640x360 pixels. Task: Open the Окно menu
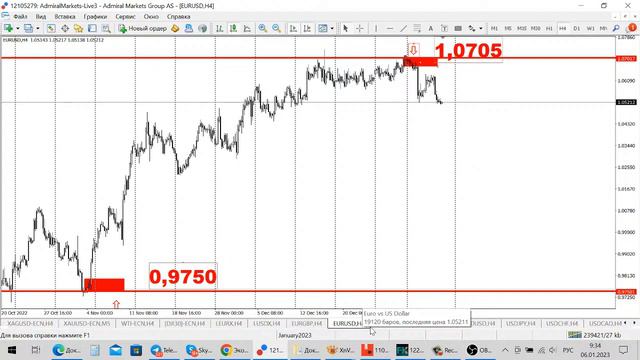pyautogui.click(x=151, y=17)
